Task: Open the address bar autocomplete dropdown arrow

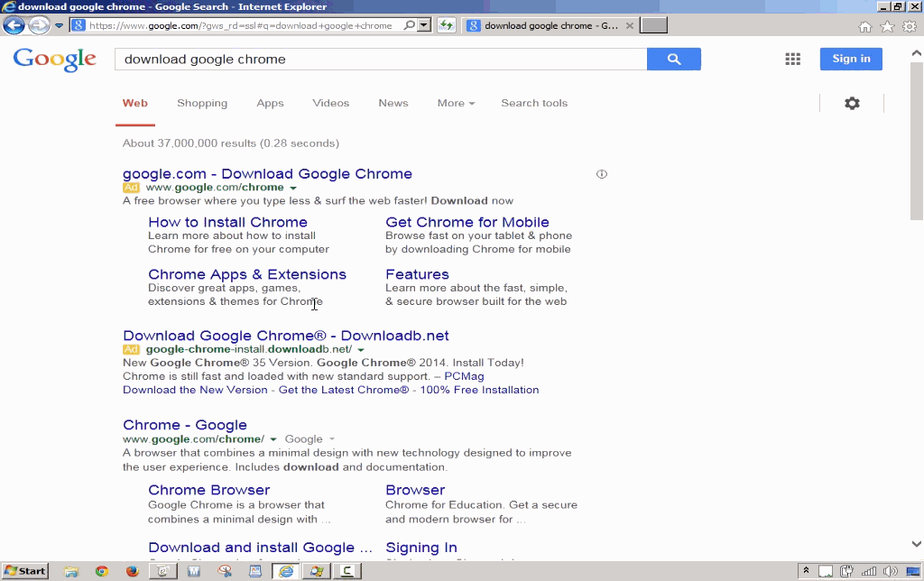Action: (x=424, y=25)
